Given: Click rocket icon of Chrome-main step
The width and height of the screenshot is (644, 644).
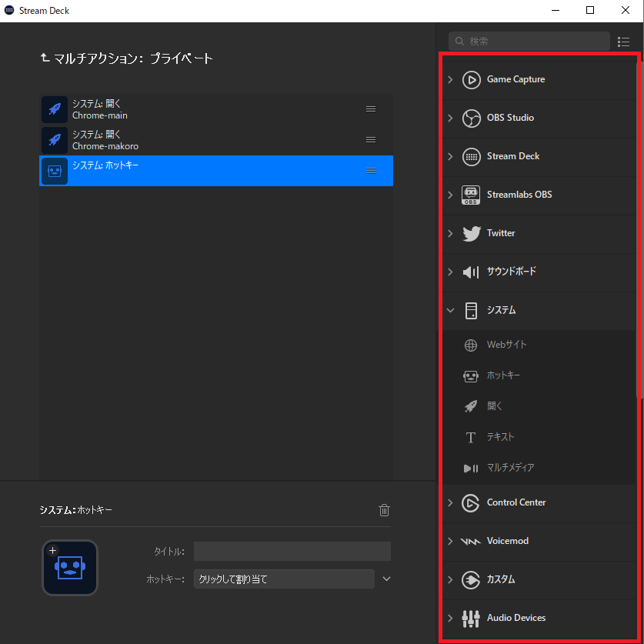Looking at the screenshot, I should pyautogui.click(x=55, y=109).
